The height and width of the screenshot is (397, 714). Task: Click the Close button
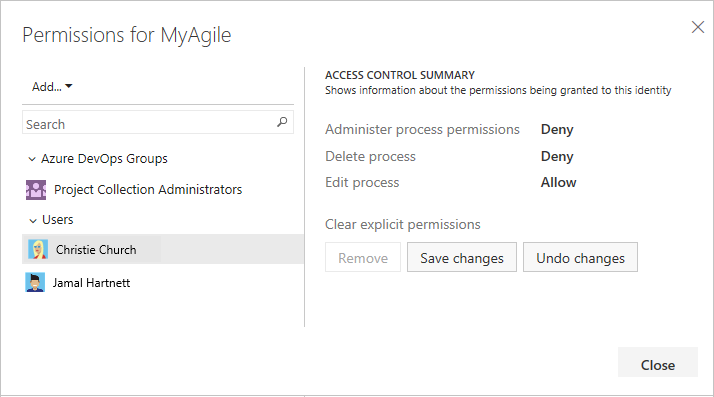658,362
